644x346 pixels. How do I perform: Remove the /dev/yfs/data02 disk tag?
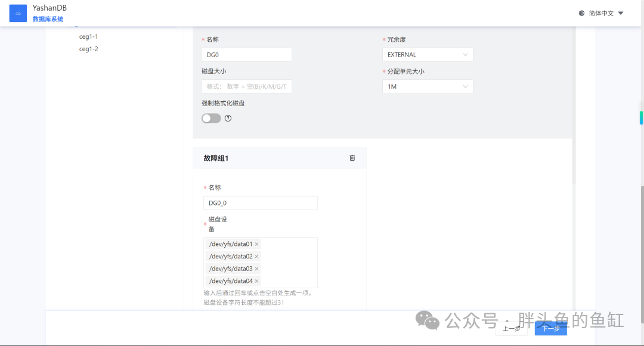pyautogui.click(x=256, y=256)
